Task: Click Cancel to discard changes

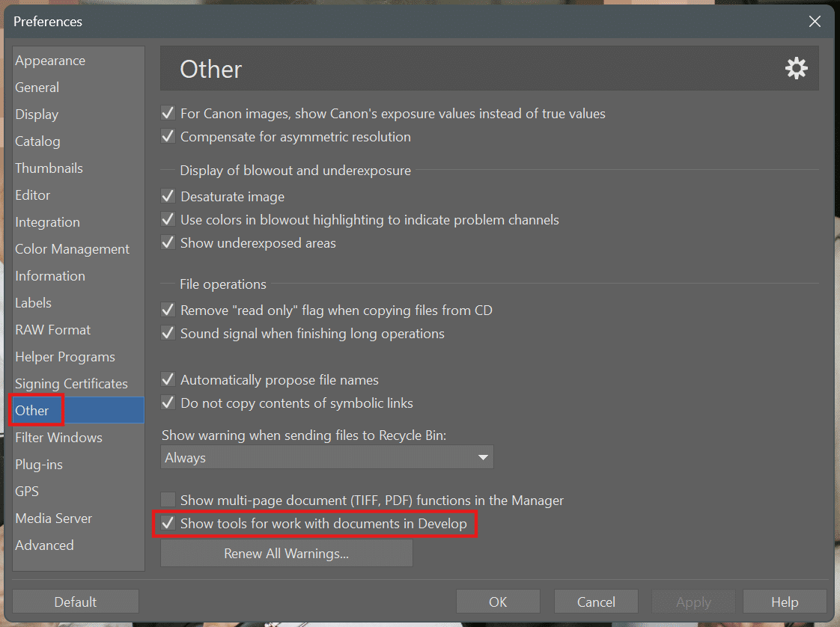Action: [x=596, y=602]
